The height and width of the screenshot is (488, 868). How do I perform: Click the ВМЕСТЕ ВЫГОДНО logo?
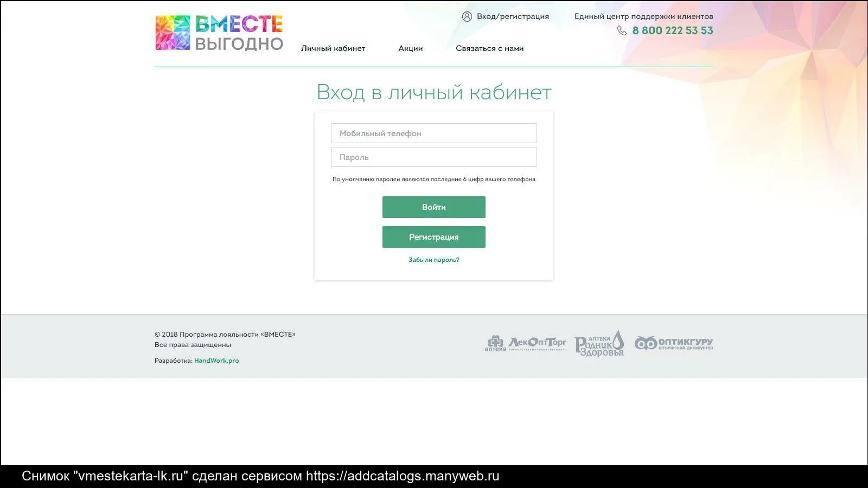click(219, 33)
